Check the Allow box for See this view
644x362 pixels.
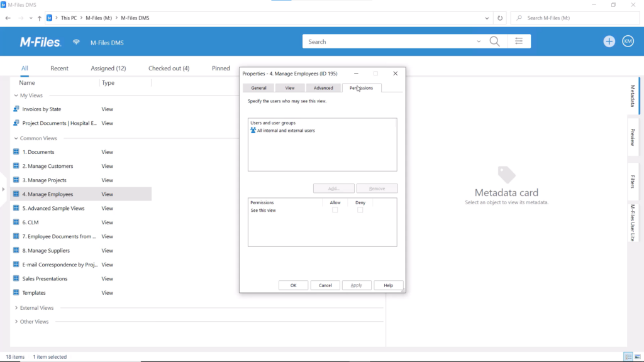click(335, 210)
